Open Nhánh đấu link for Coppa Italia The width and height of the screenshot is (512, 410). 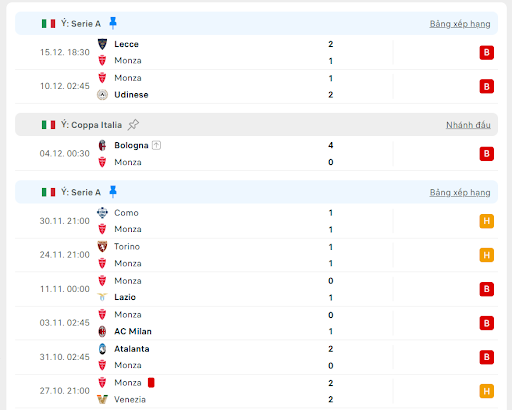click(468, 125)
